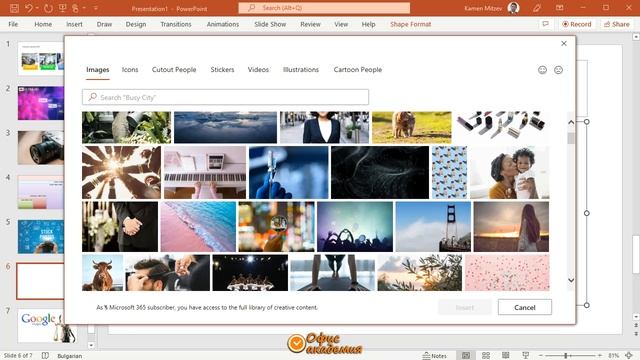Open the comments pane icon

(545, 24)
